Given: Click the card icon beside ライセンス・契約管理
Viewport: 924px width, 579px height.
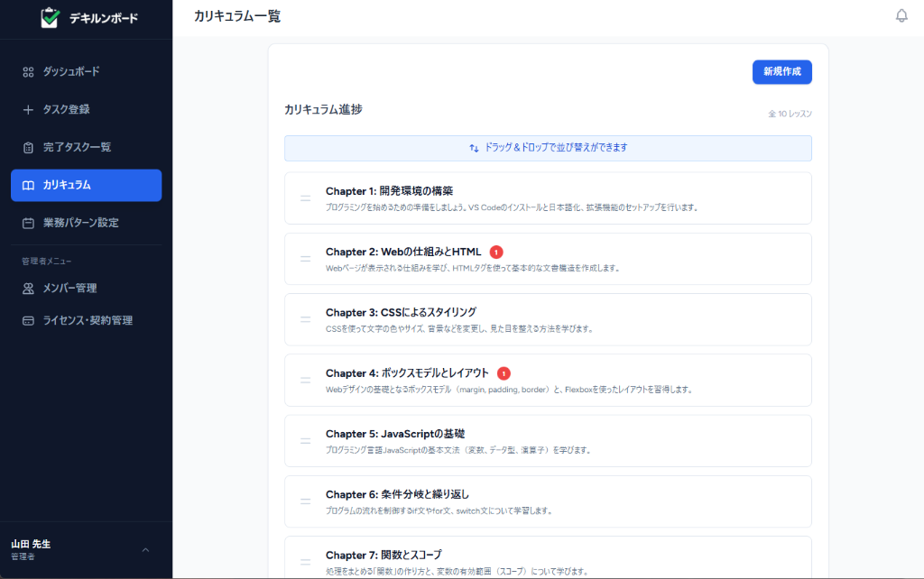Looking at the screenshot, I should coord(30,320).
